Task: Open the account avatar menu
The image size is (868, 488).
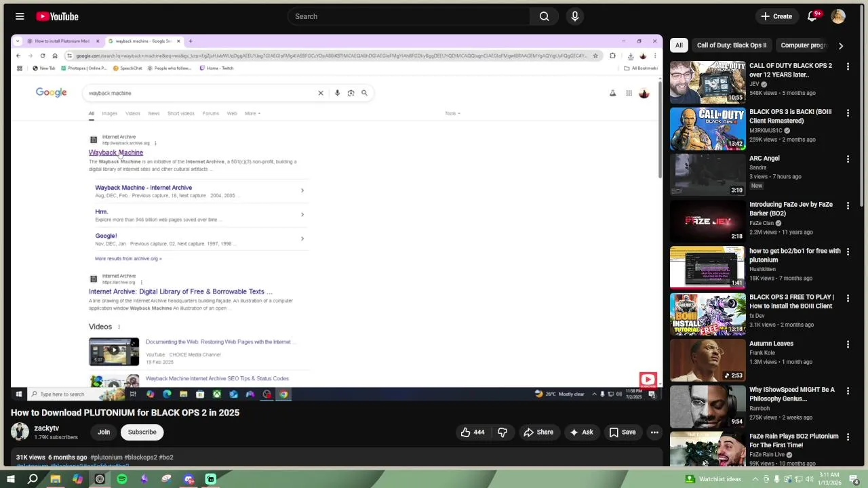Action: [838, 16]
